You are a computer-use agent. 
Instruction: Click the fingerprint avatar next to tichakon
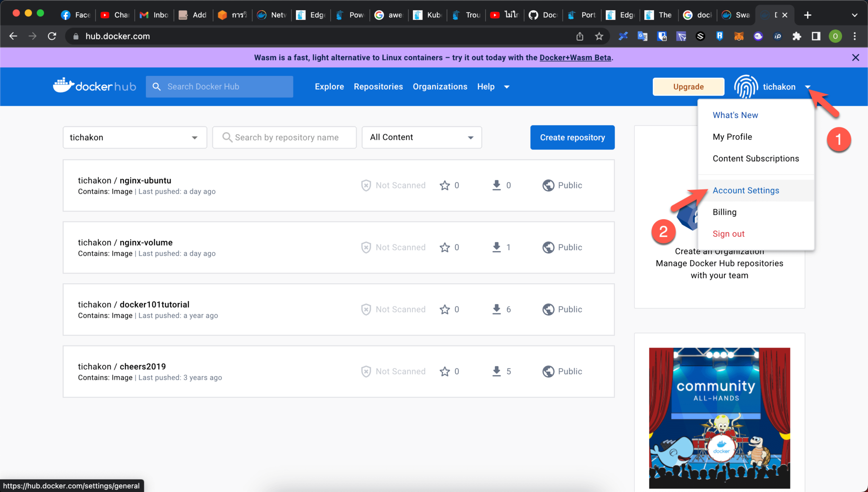[x=746, y=86]
